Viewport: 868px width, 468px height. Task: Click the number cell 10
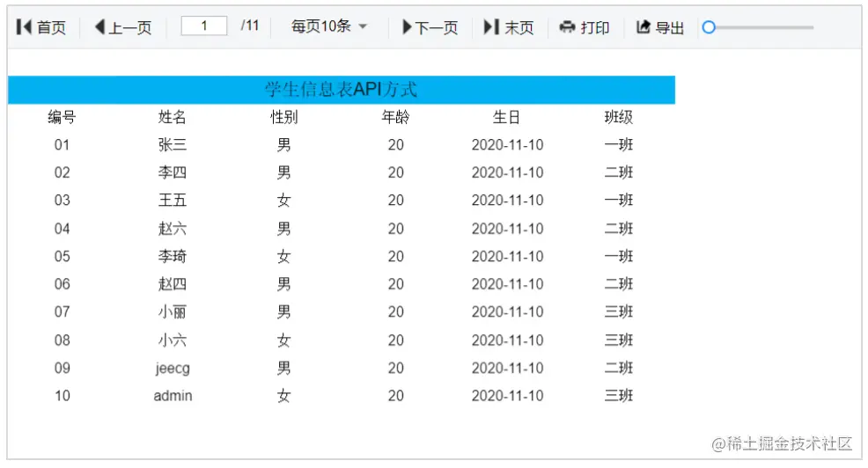click(62, 396)
